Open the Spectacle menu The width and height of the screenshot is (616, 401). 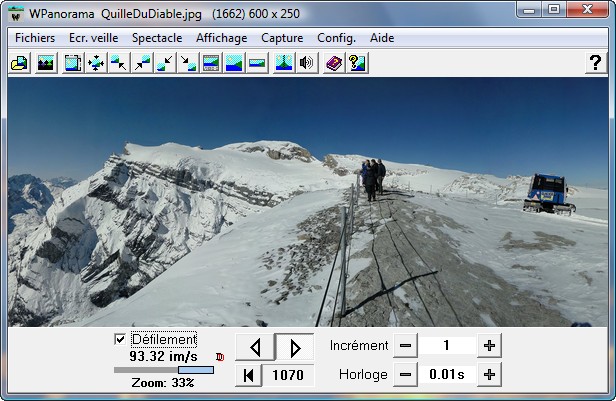(x=157, y=38)
